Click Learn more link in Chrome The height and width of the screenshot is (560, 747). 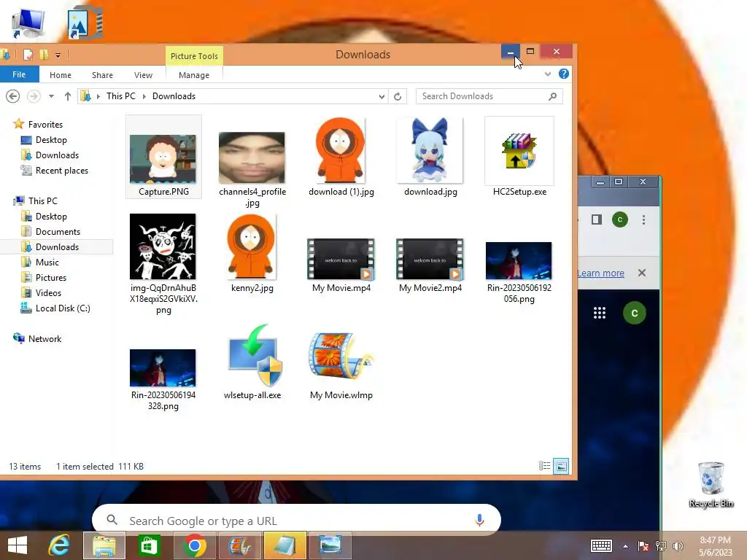(x=601, y=273)
